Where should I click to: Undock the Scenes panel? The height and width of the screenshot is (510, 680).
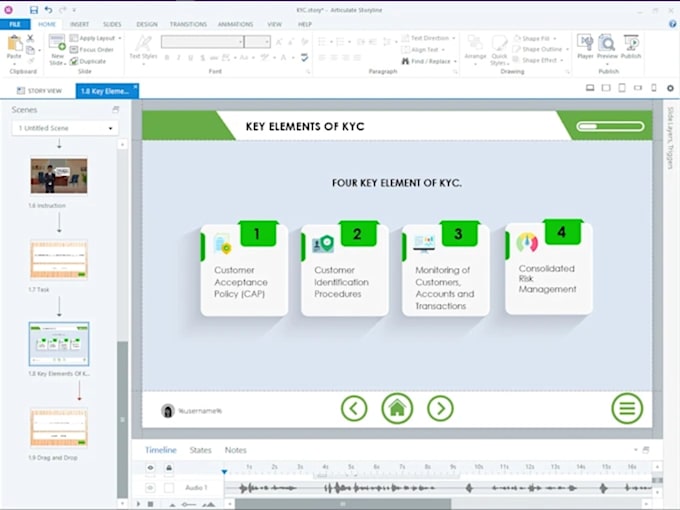[115, 110]
